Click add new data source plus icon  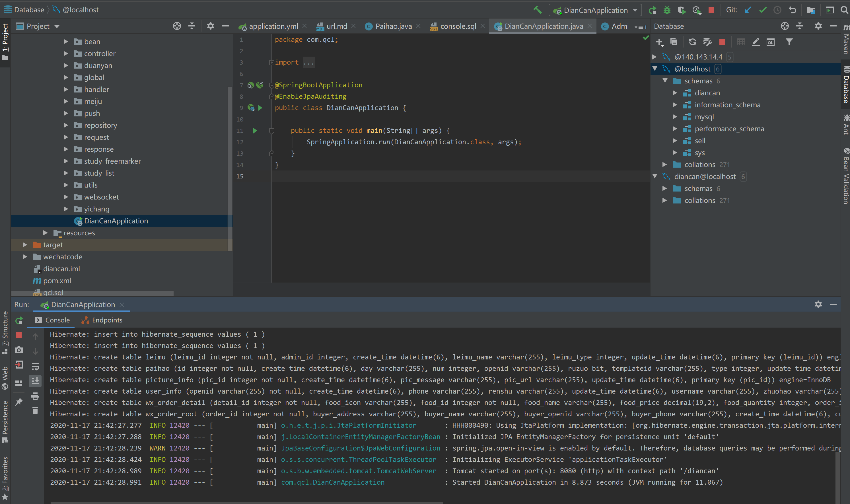pyautogui.click(x=659, y=42)
